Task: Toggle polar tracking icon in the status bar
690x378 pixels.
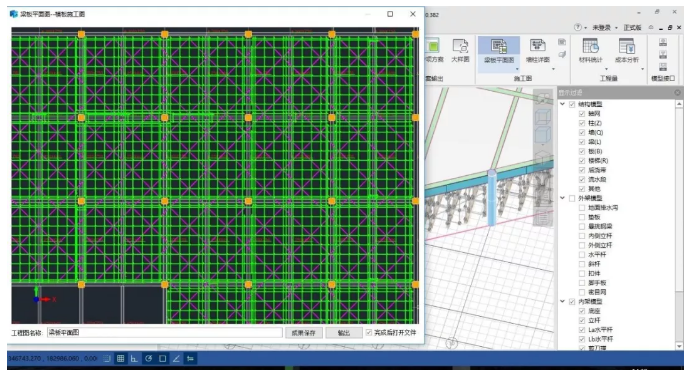Action: 148,359
